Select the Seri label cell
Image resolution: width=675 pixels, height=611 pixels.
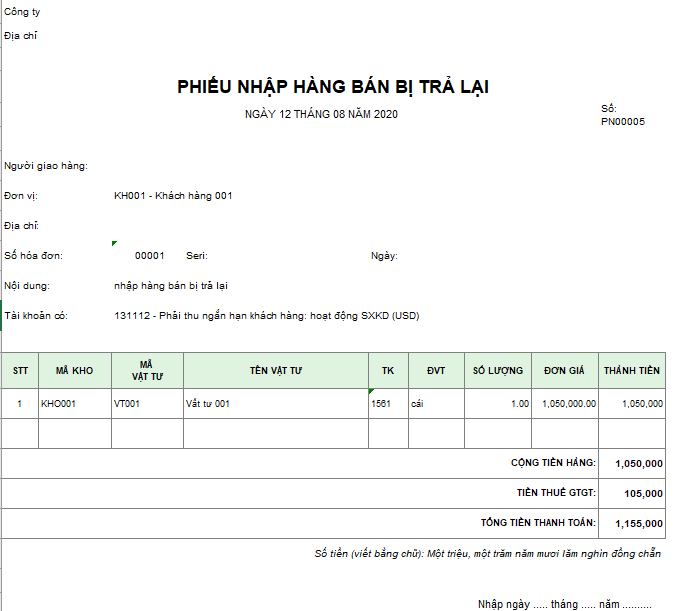point(196,256)
